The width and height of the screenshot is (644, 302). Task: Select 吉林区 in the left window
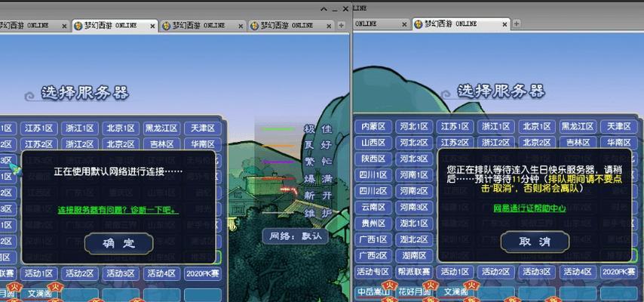point(162,144)
